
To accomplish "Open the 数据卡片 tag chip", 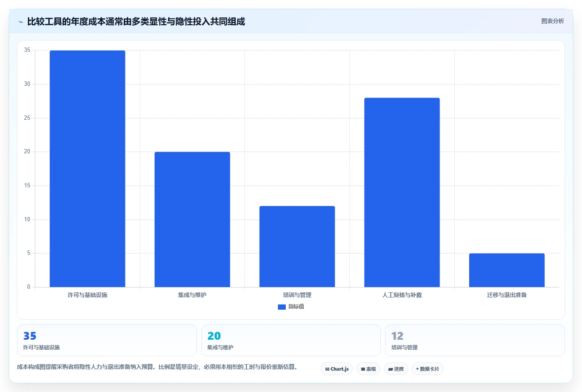I will coord(427,369).
